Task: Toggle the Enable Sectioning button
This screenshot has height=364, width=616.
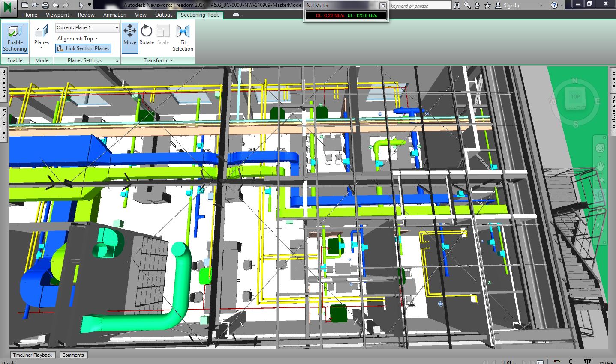Action: click(x=15, y=38)
